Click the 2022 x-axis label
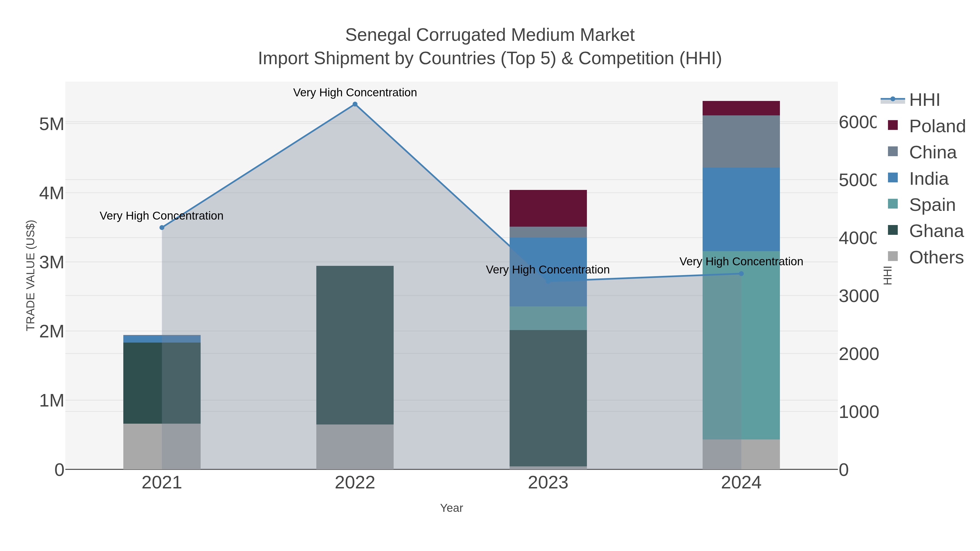 pyautogui.click(x=355, y=483)
